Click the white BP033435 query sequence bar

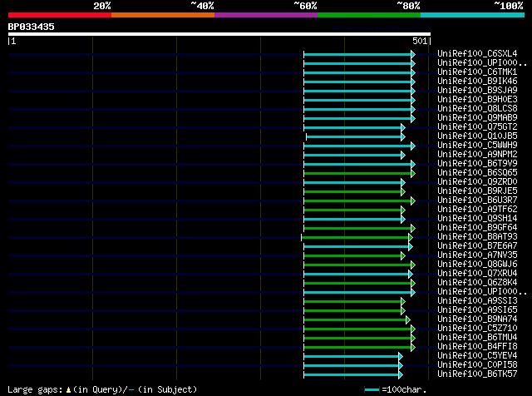coord(219,34)
